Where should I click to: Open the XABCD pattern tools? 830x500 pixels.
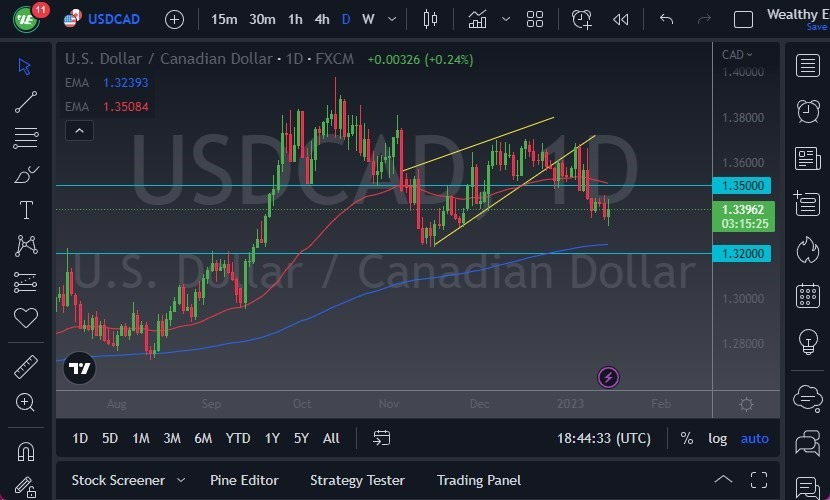pos(26,246)
